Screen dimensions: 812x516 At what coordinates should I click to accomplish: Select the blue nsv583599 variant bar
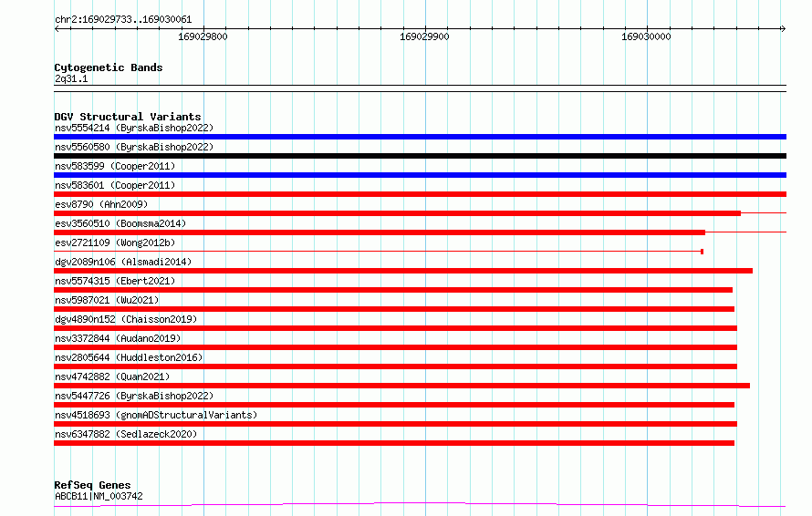click(420, 175)
